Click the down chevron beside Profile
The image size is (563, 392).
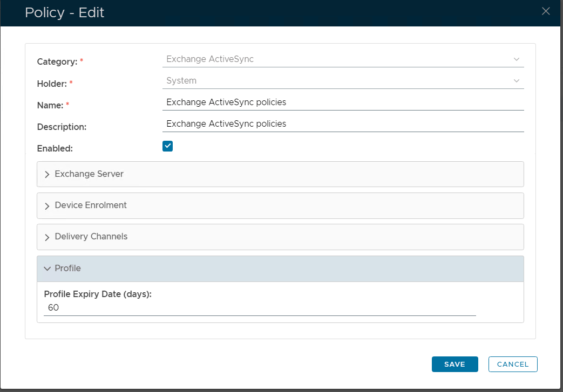tap(48, 269)
